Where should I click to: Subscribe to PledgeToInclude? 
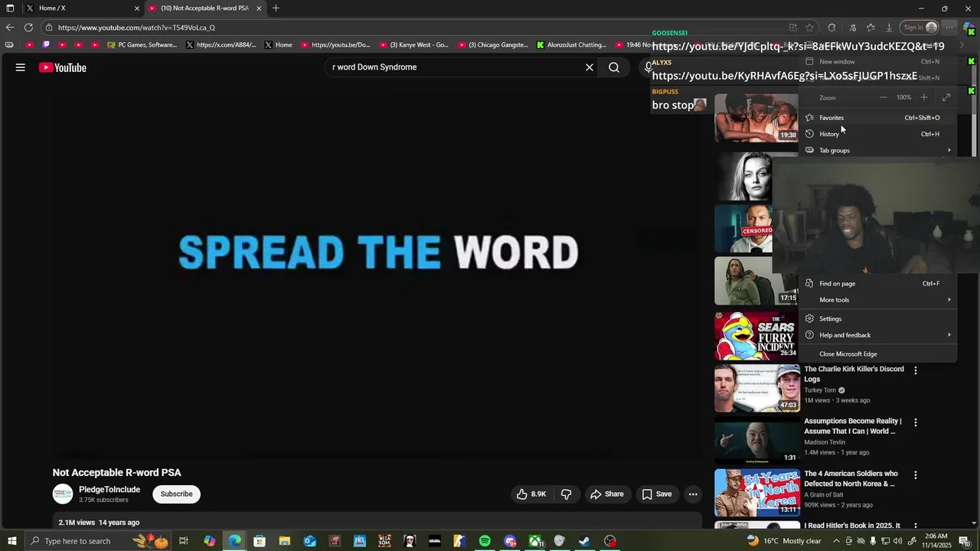pyautogui.click(x=176, y=494)
